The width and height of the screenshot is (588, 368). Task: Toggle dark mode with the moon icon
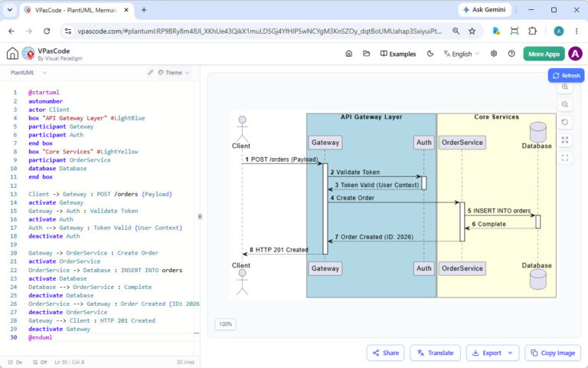pos(430,54)
